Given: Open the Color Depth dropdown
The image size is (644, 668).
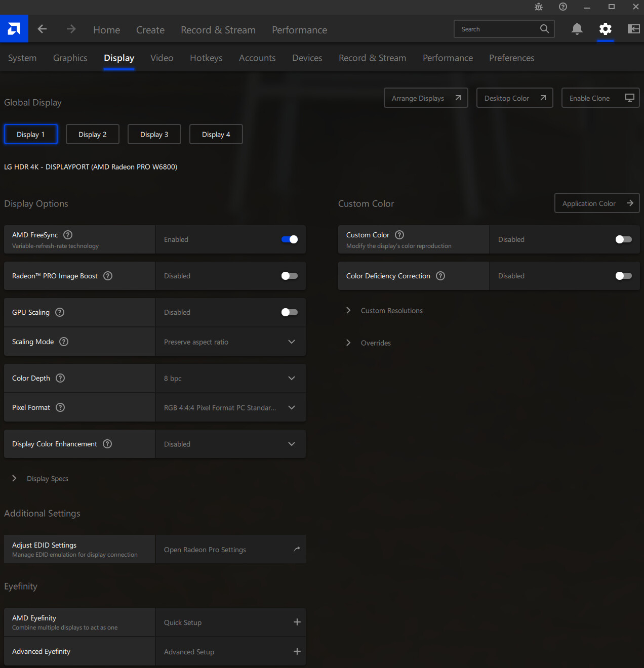Looking at the screenshot, I should 230,378.
